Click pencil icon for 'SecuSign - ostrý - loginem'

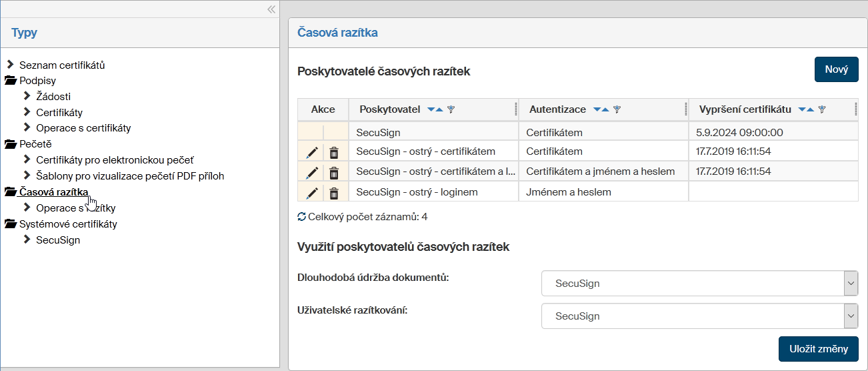(x=311, y=193)
